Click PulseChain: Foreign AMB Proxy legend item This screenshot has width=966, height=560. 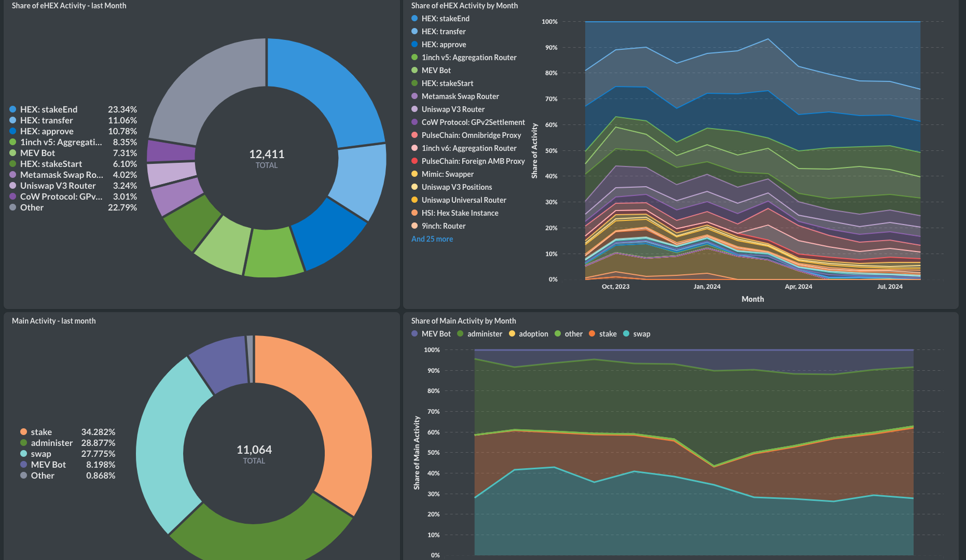pyautogui.click(x=468, y=161)
